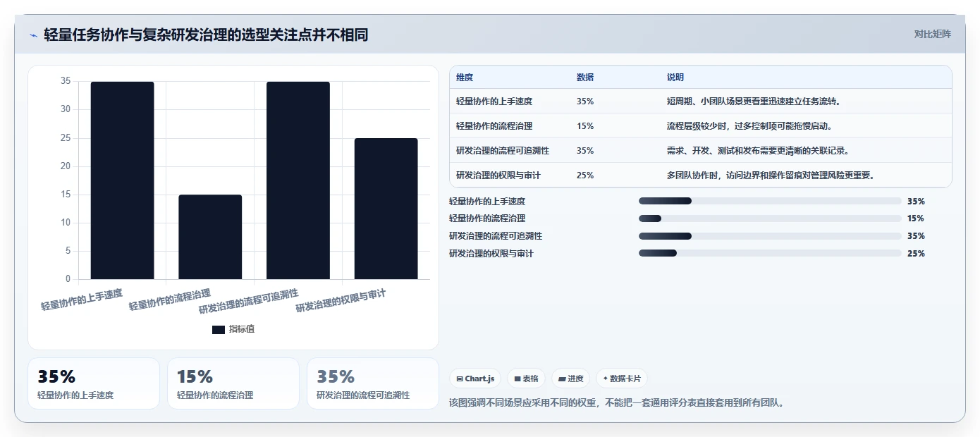This screenshot has height=437, width=980.
Task: Click the 25% cell in the table
Action: 585,176
